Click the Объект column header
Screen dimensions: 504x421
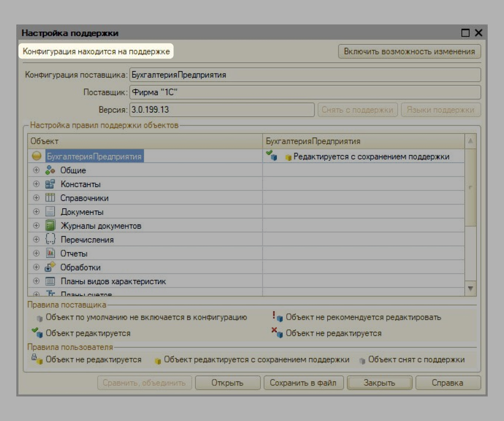click(145, 141)
